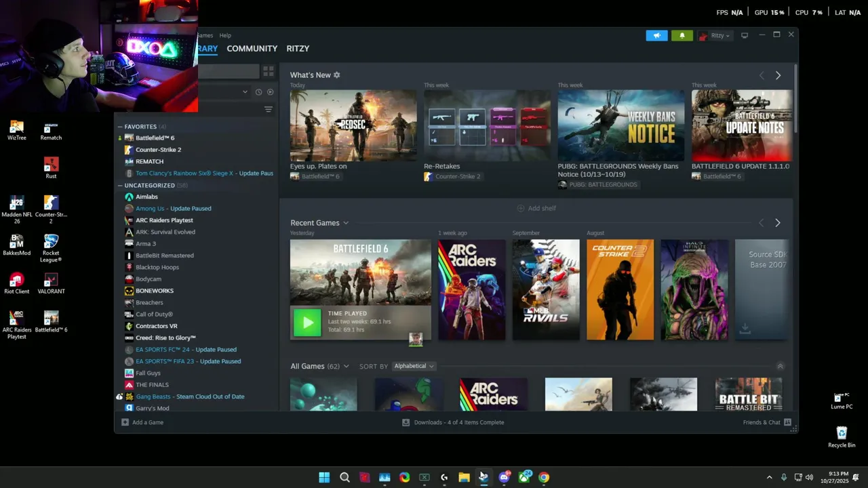Open the Xbox app in the taskbar

pos(524,477)
